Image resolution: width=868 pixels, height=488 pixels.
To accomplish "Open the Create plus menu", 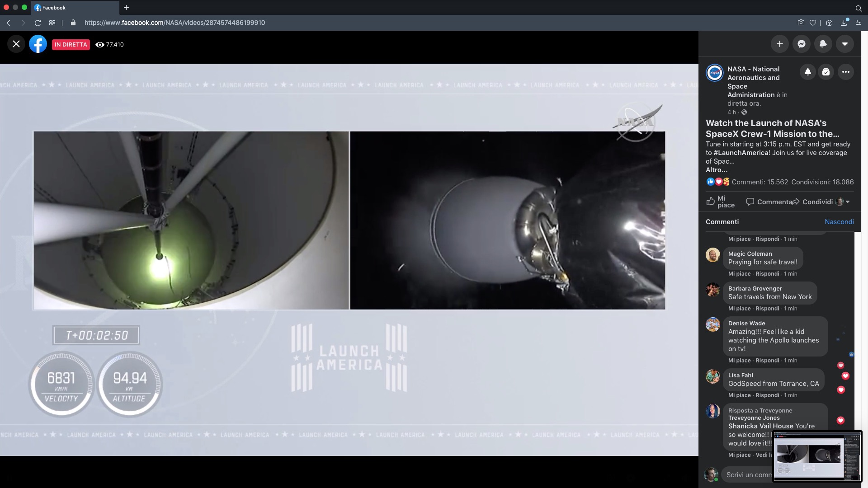I will (x=780, y=44).
